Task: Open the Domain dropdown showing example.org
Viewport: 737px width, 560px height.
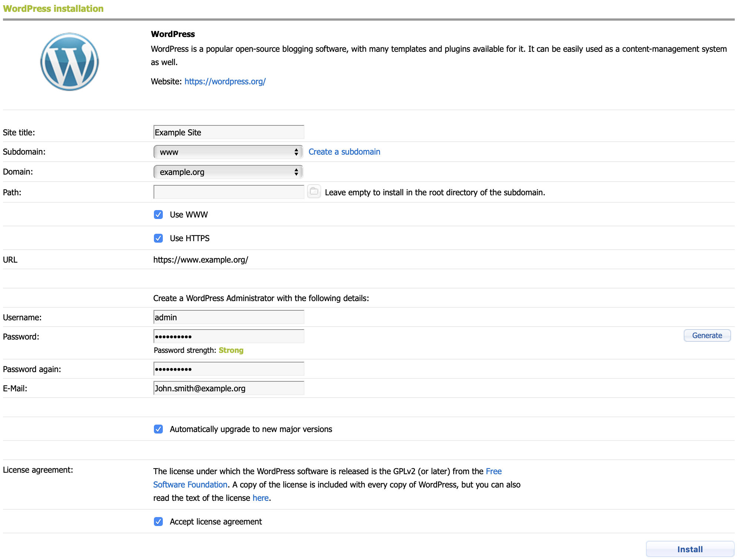Action: coord(228,172)
